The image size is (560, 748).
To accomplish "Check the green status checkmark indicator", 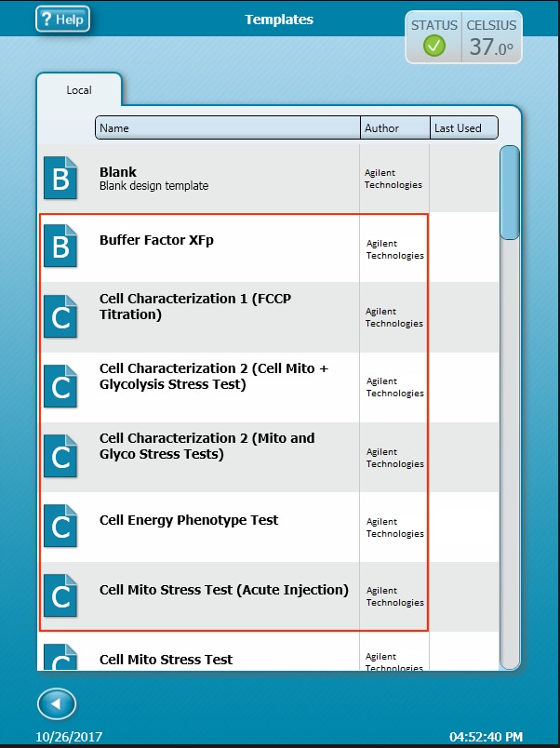I will tap(434, 46).
